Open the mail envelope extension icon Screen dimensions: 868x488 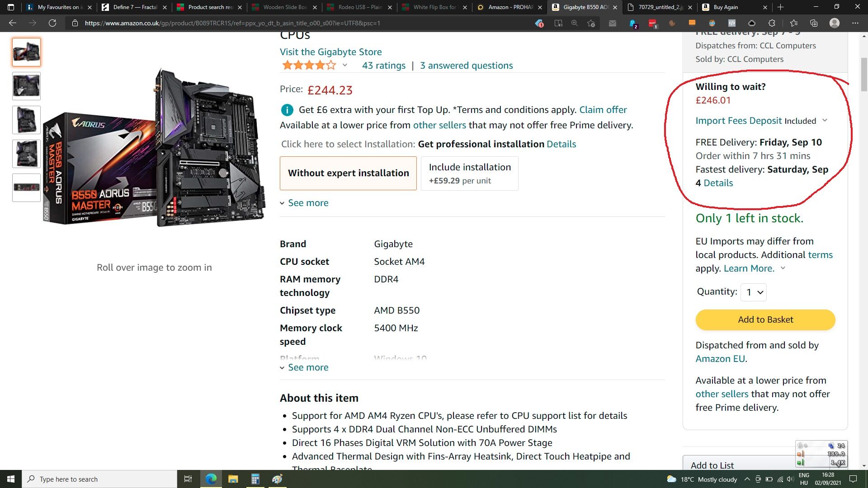point(613,23)
